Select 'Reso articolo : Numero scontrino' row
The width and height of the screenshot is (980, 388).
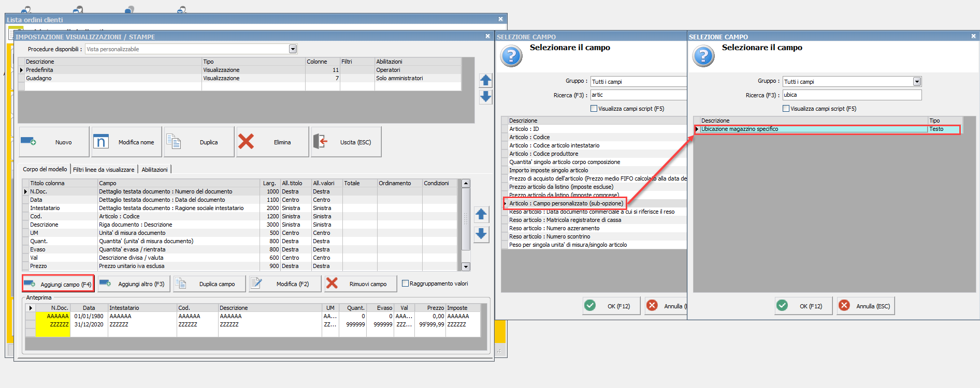[x=594, y=236]
